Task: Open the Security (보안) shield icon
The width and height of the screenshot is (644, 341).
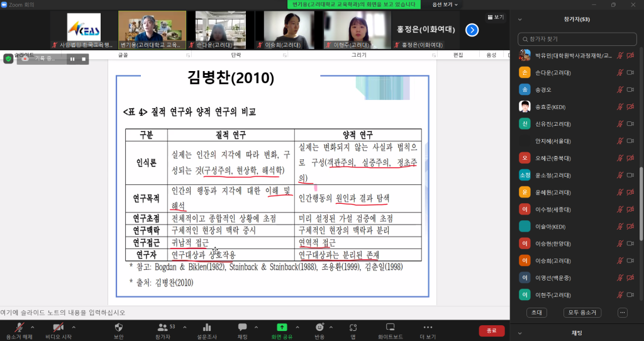Action: (118, 328)
